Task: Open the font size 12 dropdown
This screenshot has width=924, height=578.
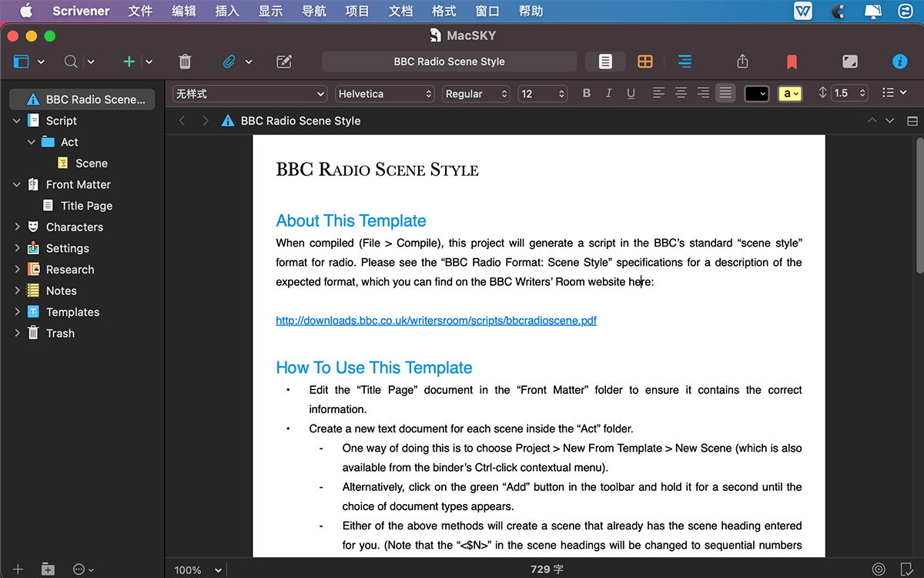Action: pyautogui.click(x=543, y=93)
